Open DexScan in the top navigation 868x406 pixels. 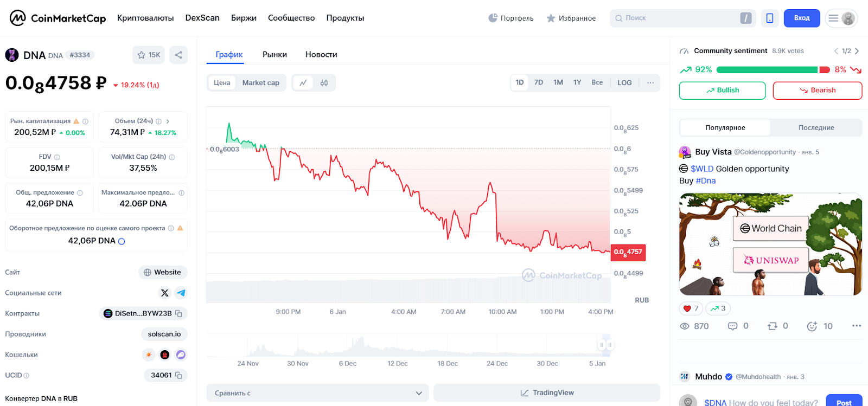[x=202, y=18]
